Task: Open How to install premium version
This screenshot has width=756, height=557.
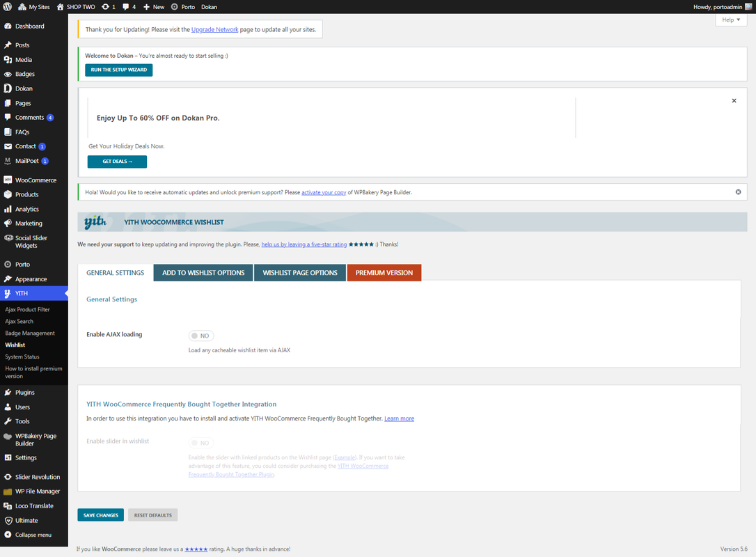Action: [33, 372]
